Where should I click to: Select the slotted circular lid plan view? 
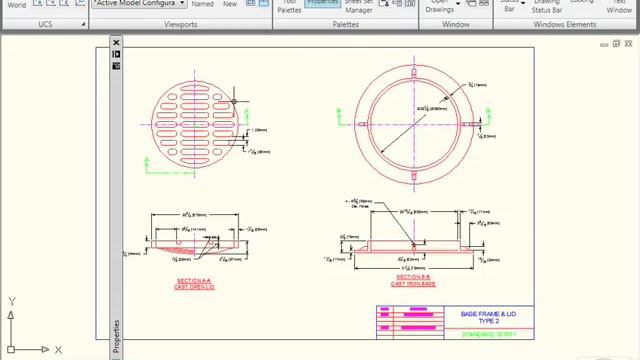(195, 124)
